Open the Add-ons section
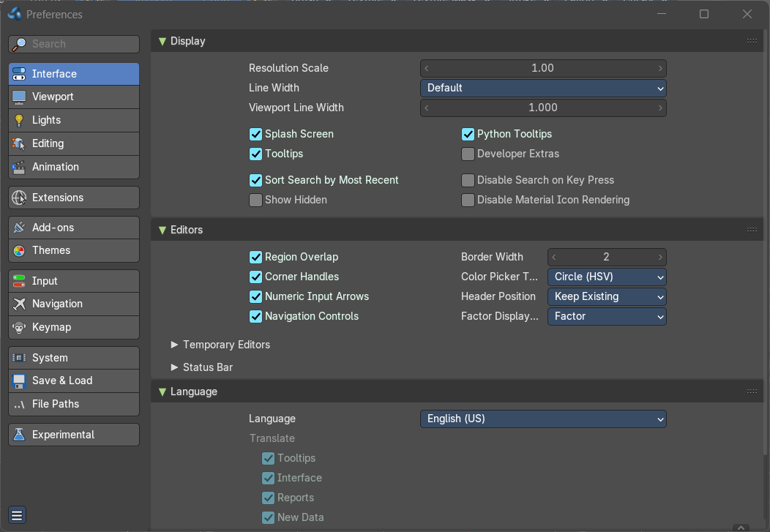 [x=74, y=228]
